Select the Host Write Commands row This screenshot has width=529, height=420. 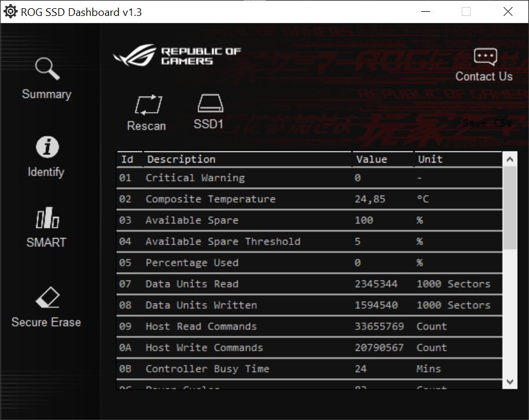pyautogui.click(x=310, y=348)
